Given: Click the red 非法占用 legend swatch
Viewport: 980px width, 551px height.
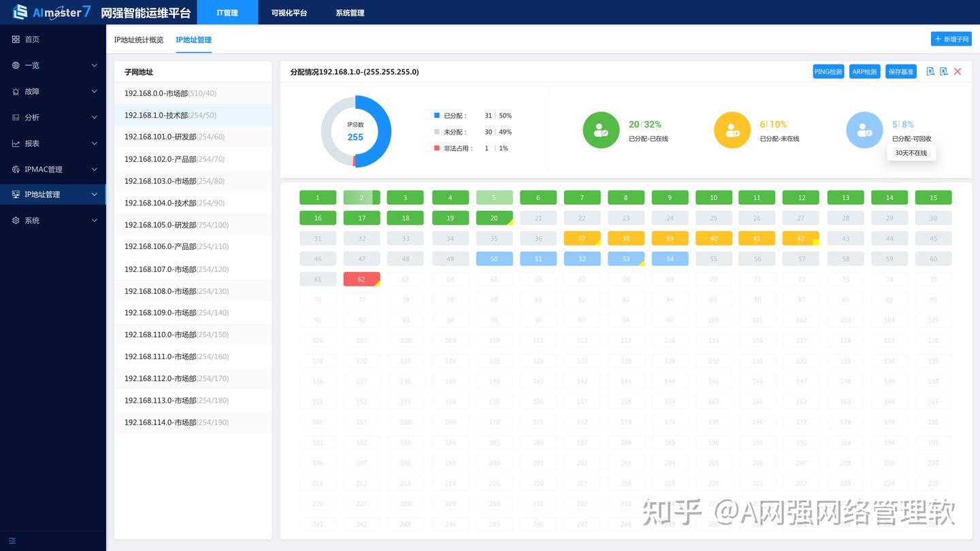Looking at the screenshot, I should (x=437, y=148).
